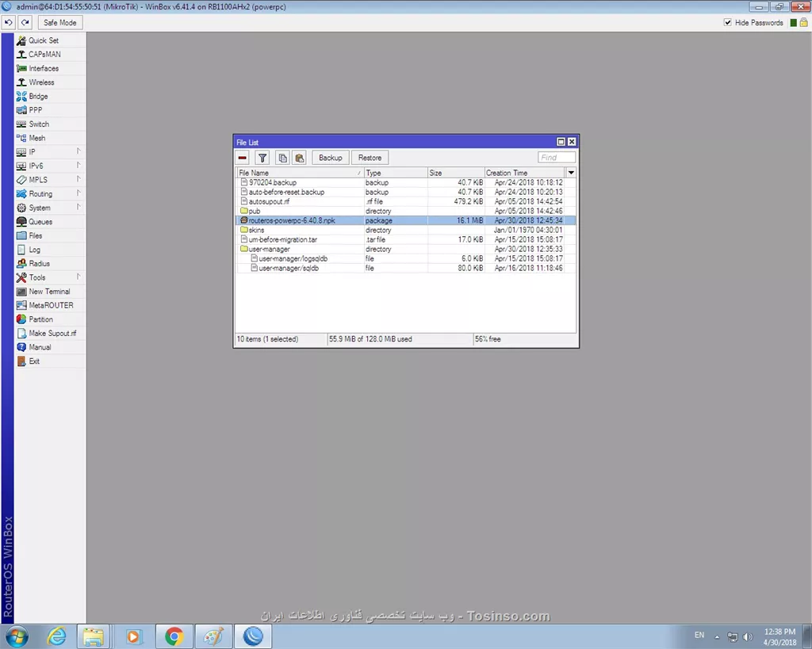
Task: Open the Wireless section
Action: [50, 82]
